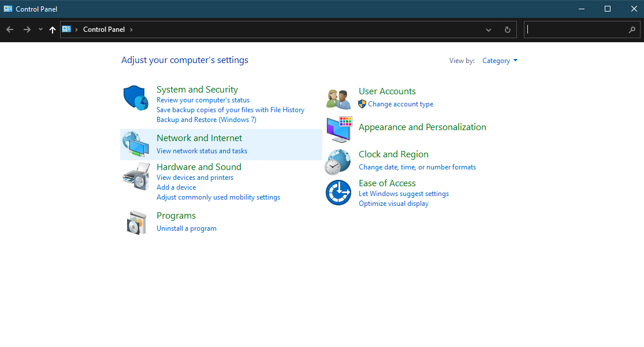Click the Clock and Region globe icon
This screenshot has height=347, width=644.
(338, 162)
